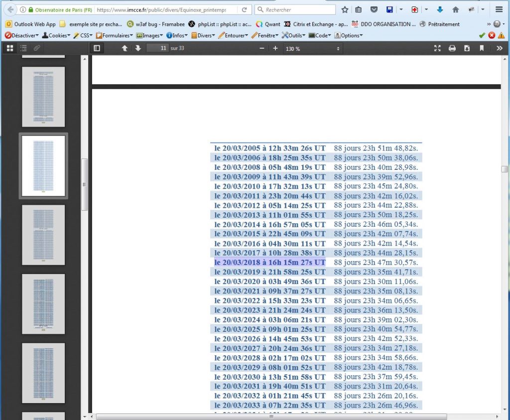510x420 pixels.
Task: Bookmark this page with star icon
Action: [x=345, y=9]
